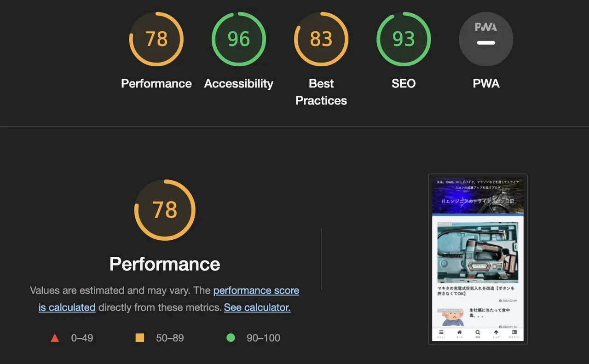Open the 'performance score is calculated' link
The width and height of the screenshot is (589, 364).
(x=256, y=290)
